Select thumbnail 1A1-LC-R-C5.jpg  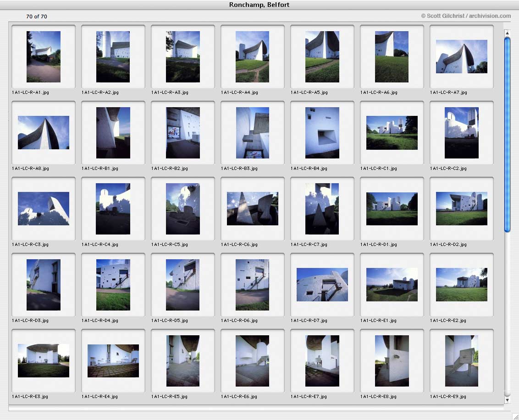click(183, 209)
